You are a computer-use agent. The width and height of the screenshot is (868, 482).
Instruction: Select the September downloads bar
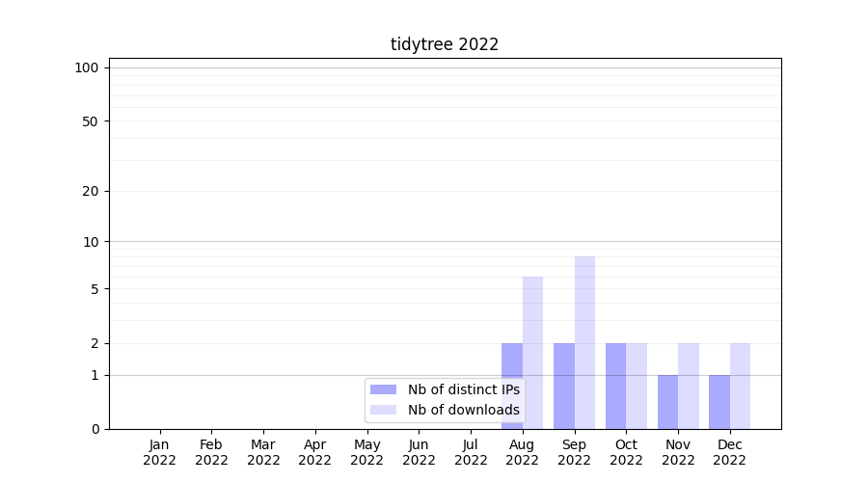click(584, 342)
